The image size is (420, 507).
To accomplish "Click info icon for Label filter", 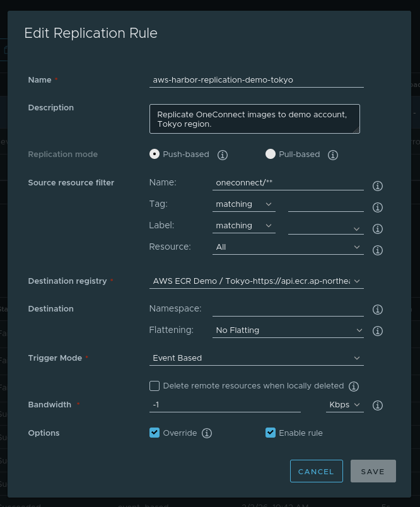I will [x=378, y=229].
